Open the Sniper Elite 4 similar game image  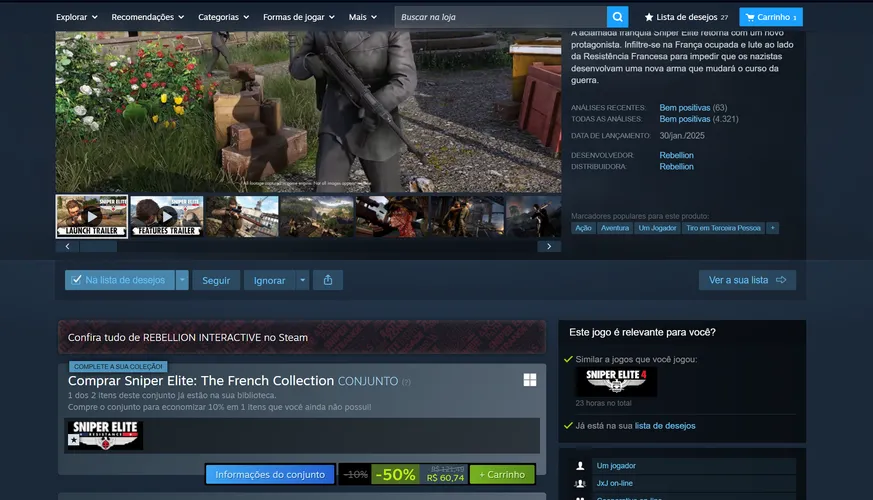(616, 382)
